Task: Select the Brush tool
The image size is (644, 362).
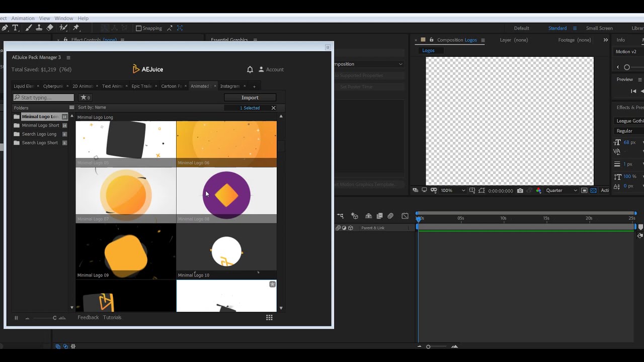Action: [28, 28]
